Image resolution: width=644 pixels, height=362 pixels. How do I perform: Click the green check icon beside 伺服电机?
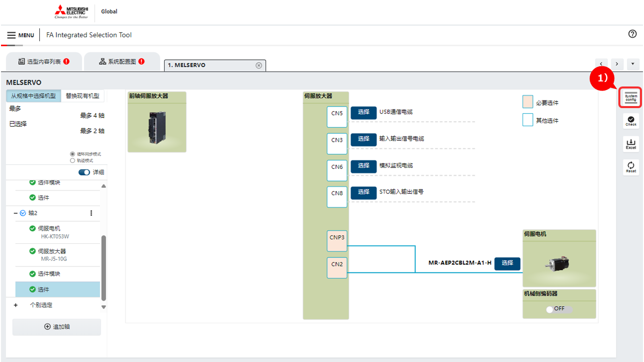[x=33, y=229]
